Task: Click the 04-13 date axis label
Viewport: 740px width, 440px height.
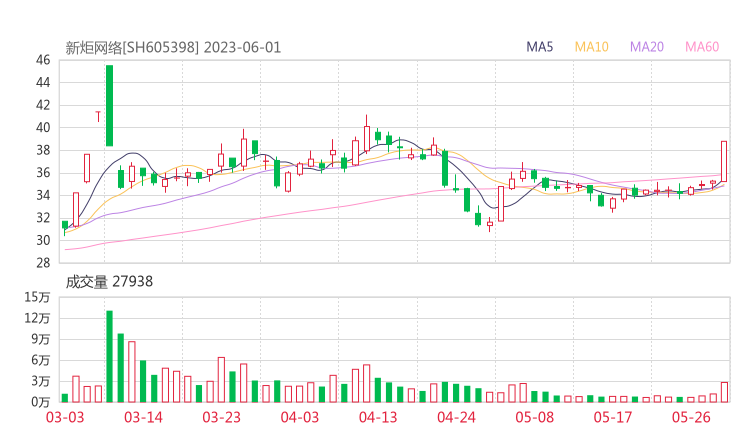Action: (378, 417)
